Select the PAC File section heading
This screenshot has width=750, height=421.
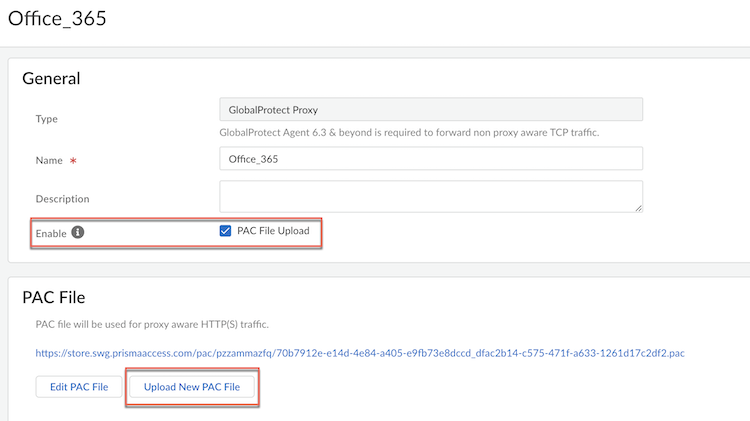click(x=54, y=297)
